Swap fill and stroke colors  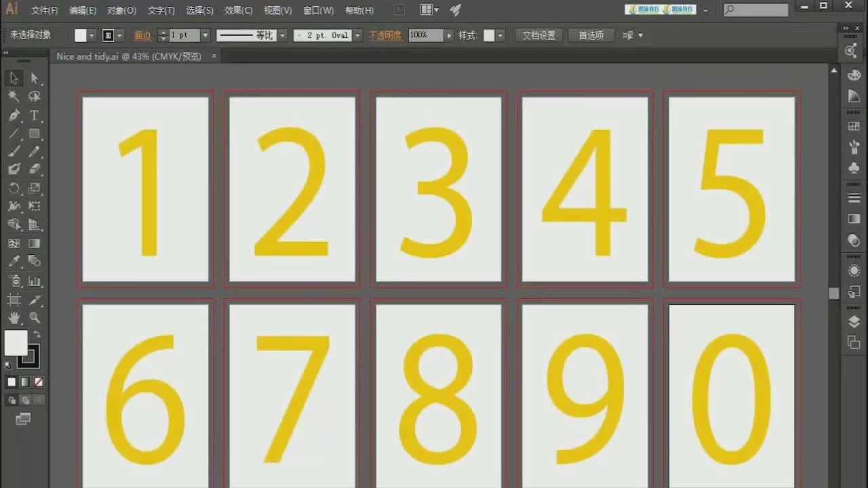tap(37, 334)
